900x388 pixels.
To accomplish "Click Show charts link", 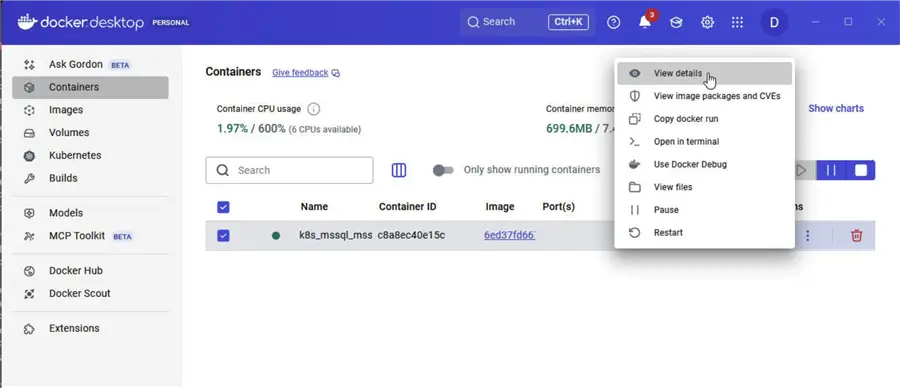I will click(836, 108).
